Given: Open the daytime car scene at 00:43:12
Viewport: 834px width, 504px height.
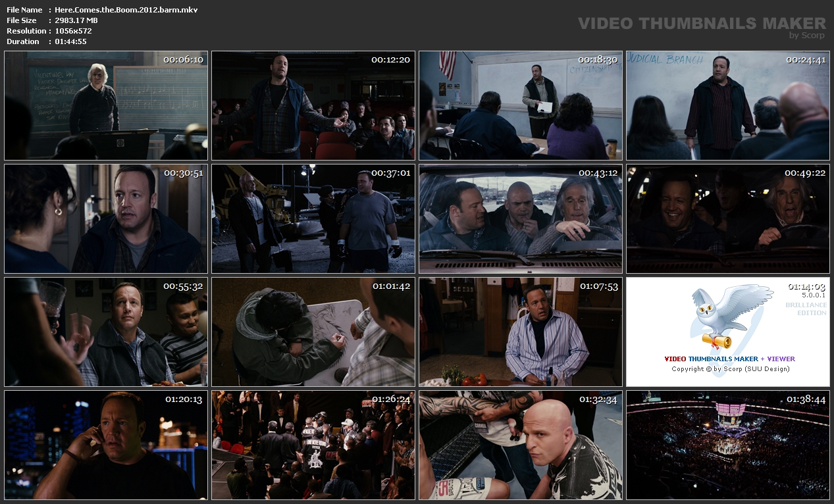Looking at the screenshot, I should pos(521,218).
